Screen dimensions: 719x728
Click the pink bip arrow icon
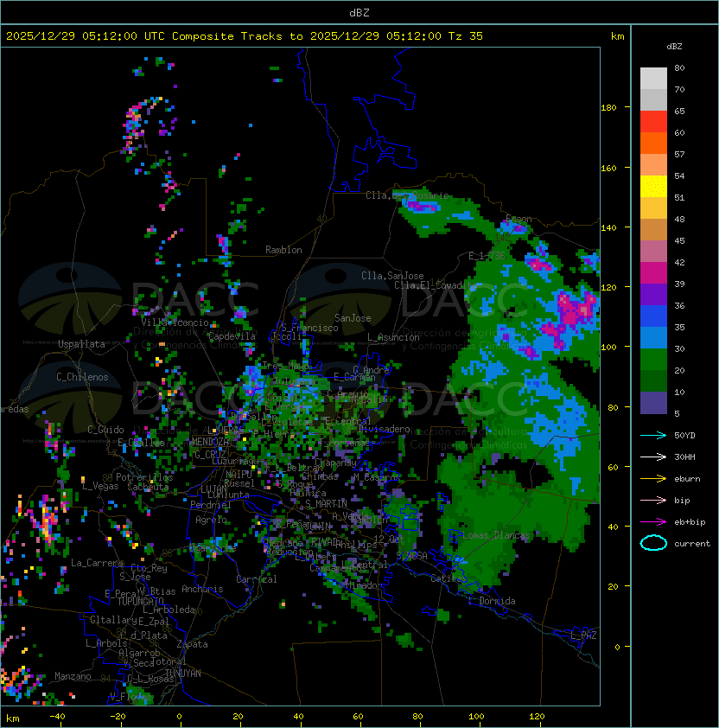(x=653, y=500)
